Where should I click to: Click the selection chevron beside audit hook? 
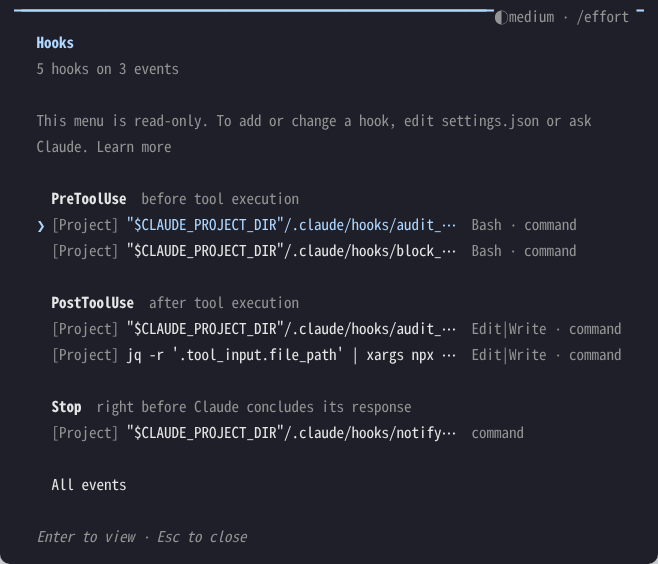click(41, 226)
